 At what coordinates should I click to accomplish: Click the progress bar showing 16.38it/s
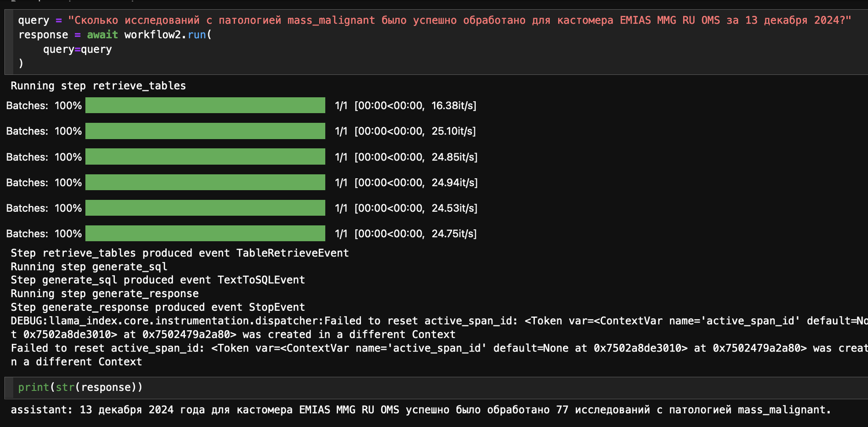click(x=205, y=105)
